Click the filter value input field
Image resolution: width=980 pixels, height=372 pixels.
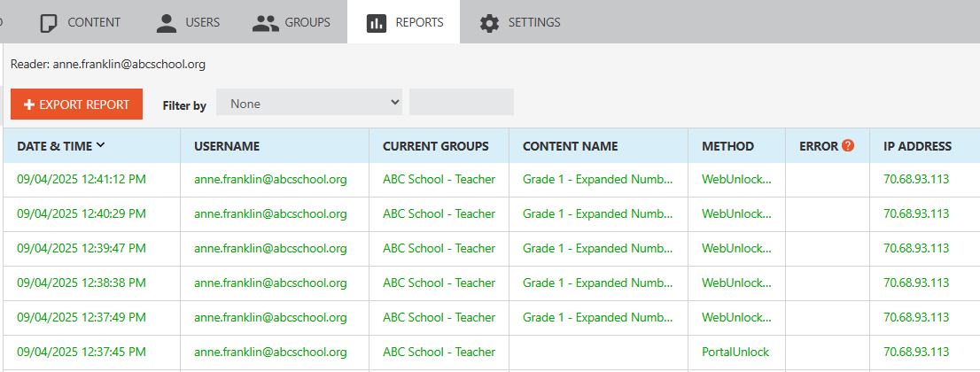point(462,103)
